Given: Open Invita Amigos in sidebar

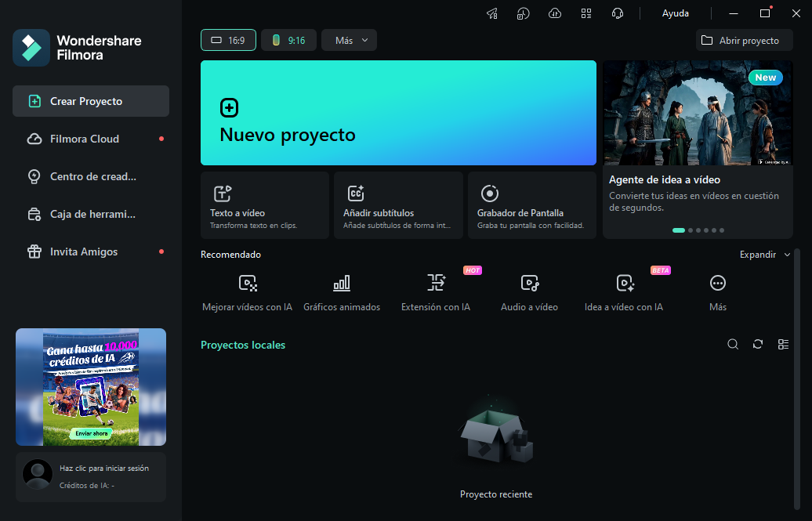Looking at the screenshot, I should (x=91, y=251).
